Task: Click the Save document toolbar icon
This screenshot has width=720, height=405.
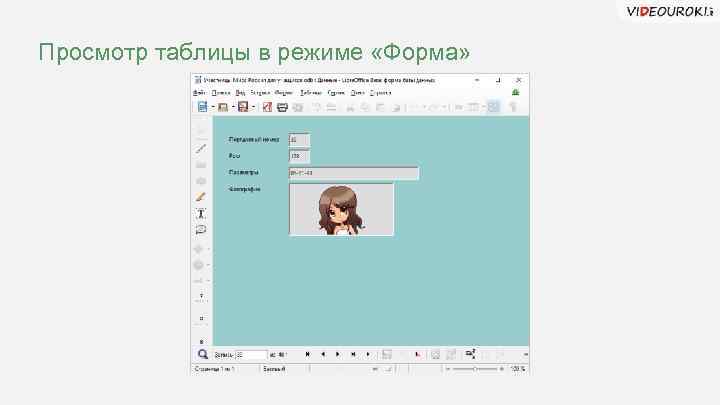Action: coord(243,107)
